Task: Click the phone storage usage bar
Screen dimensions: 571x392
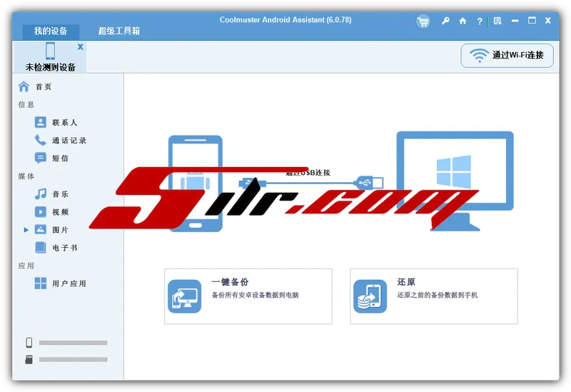Action: pyautogui.click(x=74, y=343)
